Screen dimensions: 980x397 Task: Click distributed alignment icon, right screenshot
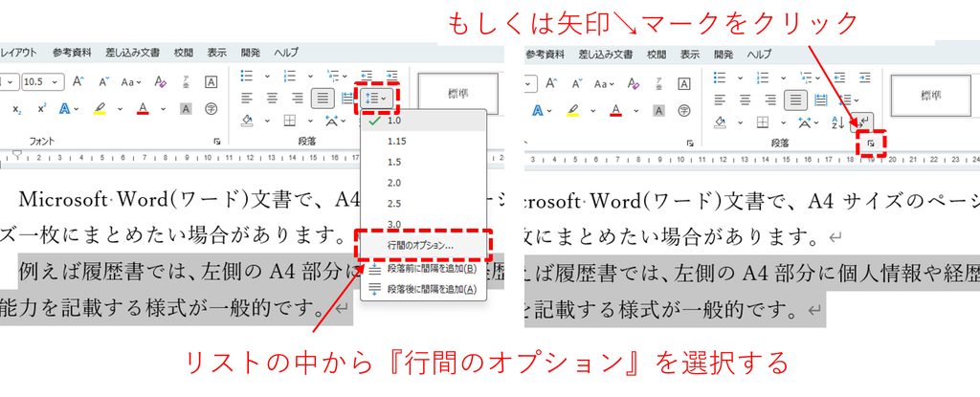(821, 99)
